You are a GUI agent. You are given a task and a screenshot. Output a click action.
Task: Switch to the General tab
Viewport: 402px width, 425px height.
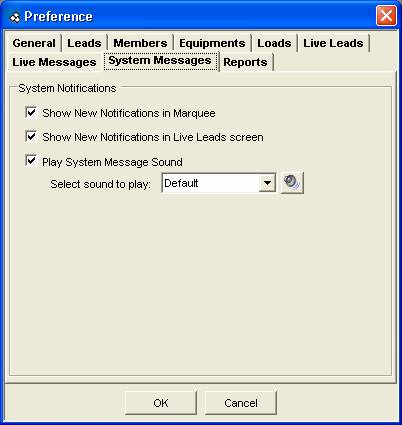pos(34,43)
